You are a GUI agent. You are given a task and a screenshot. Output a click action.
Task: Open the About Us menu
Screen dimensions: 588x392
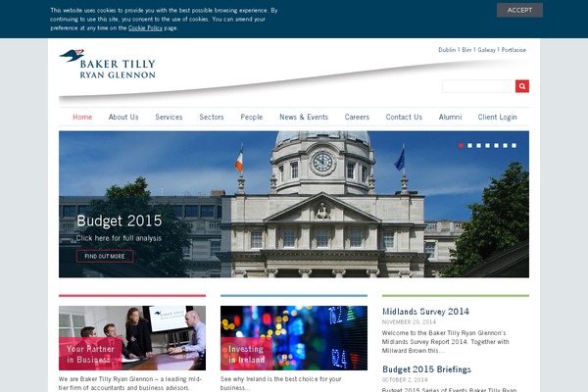[x=123, y=117]
